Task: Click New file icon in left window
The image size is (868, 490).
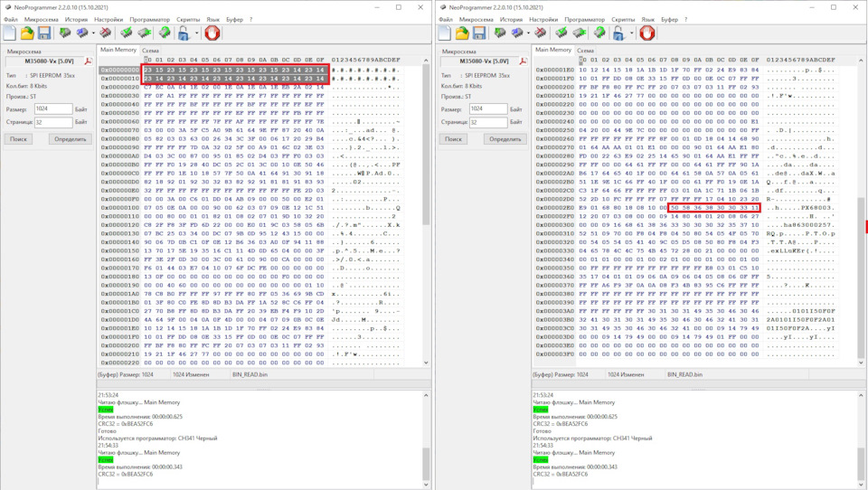Action: pos(10,33)
